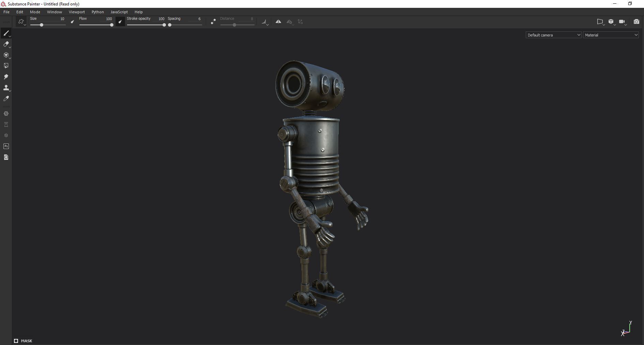
Task: Click the greyed hexagon Substance icon
Action: (x=6, y=135)
